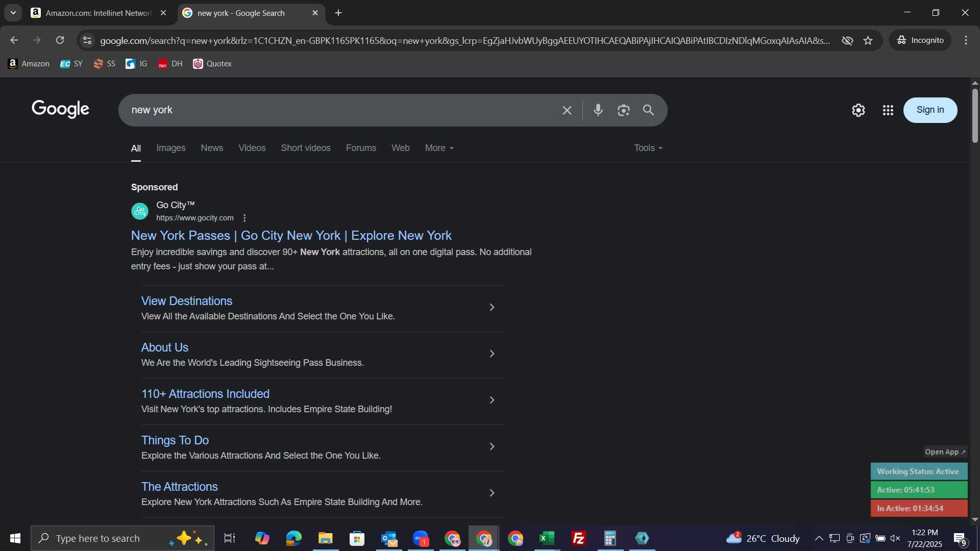This screenshot has width=980, height=551.
Task: Start voice search with microphone icon
Action: [x=598, y=110]
